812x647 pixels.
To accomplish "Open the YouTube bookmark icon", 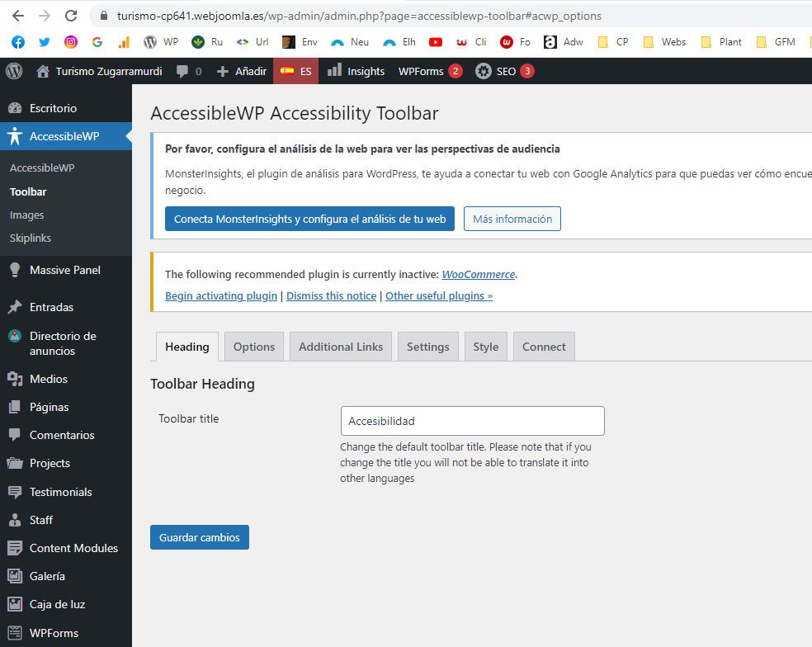I will pos(436,42).
